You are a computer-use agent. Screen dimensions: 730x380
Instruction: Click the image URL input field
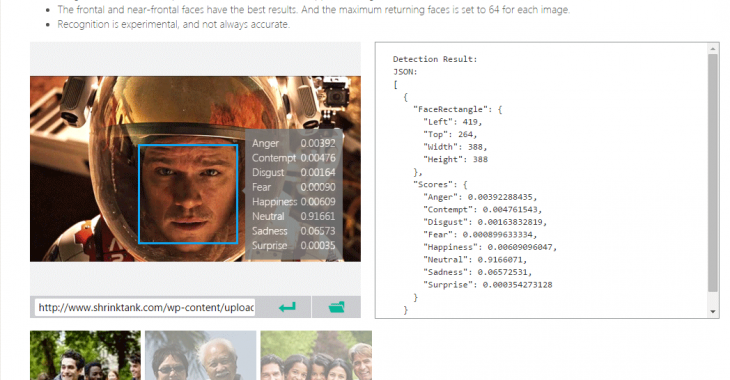pos(145,307)
